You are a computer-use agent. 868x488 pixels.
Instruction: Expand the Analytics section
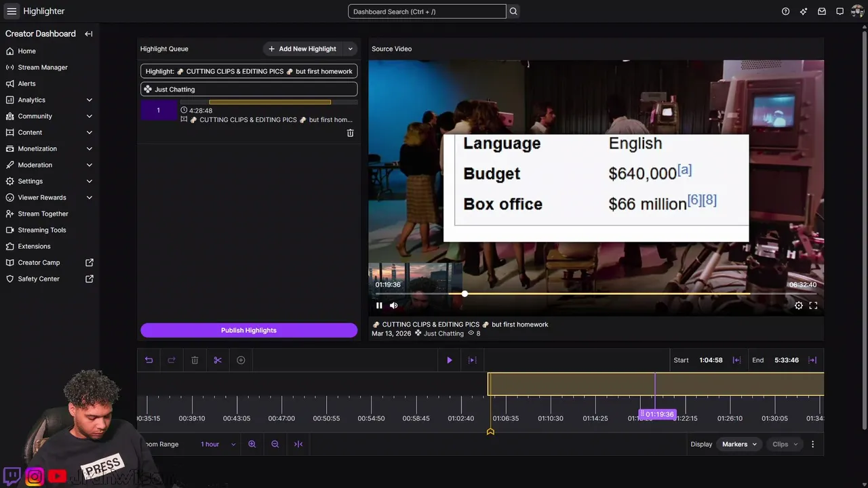tap(90, 100)
